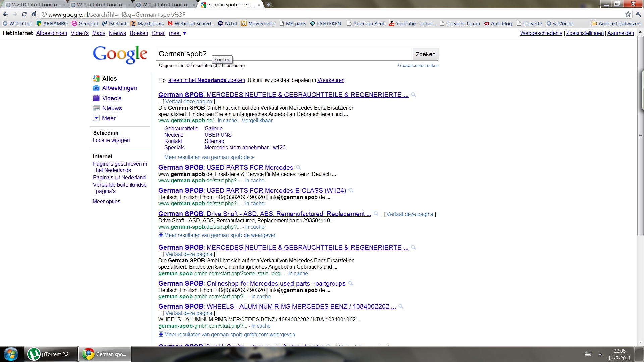The width and height of the screenshot is (644, 362).
Task: Preview the WHEELS ALUMINUM RIMS result magnifier
Action: 401,306
